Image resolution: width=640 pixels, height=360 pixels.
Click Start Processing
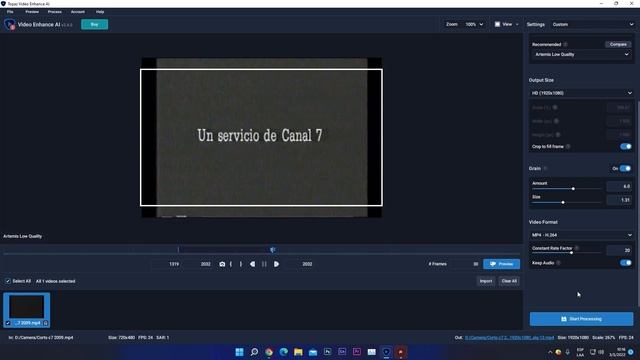581,319
